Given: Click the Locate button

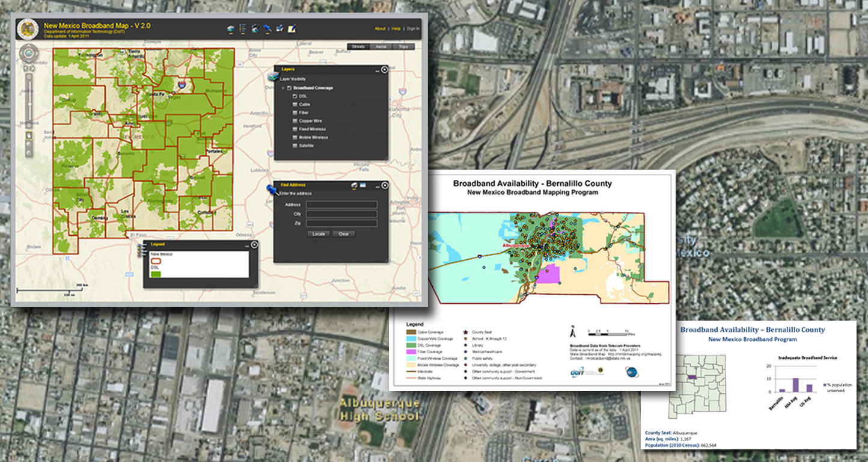Looking at the screenshot, I should pos(319,234).
